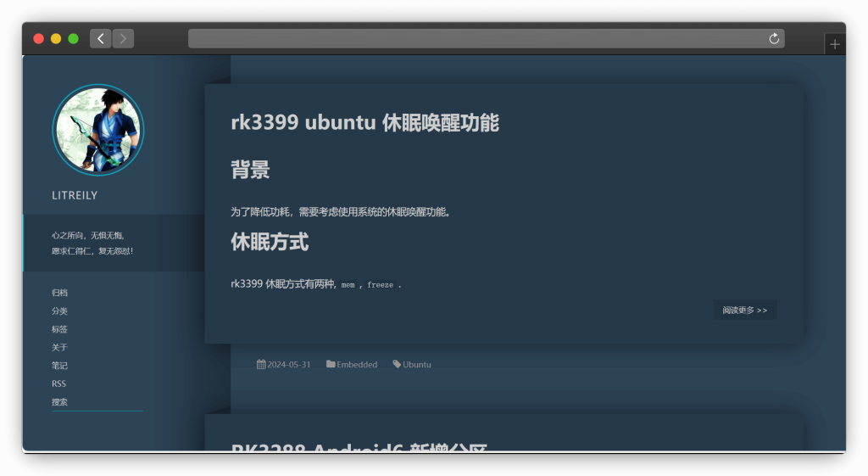Click the 阅读更多 >> read more button
The width and height of the screenshot is (868, 476).
[x=744, y=311]
